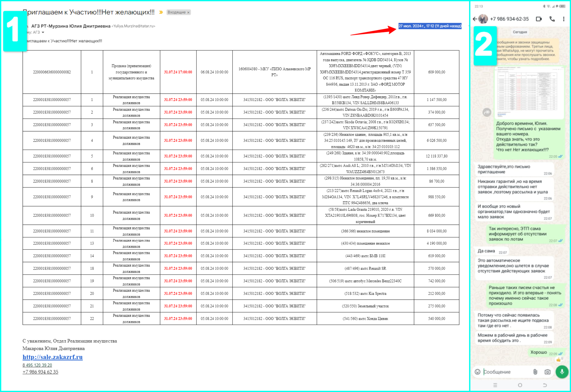The image size is (571, 392).
Task: Click phone number 8 495 120 39 20
Action: pos(37,365)
